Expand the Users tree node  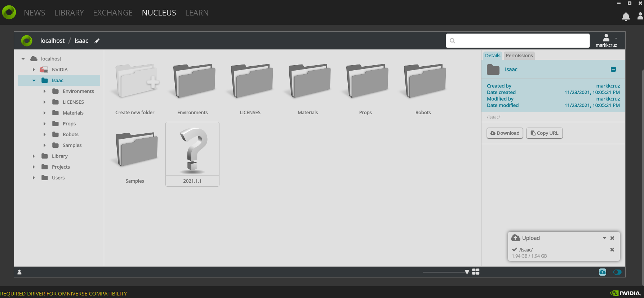point(34,178)
